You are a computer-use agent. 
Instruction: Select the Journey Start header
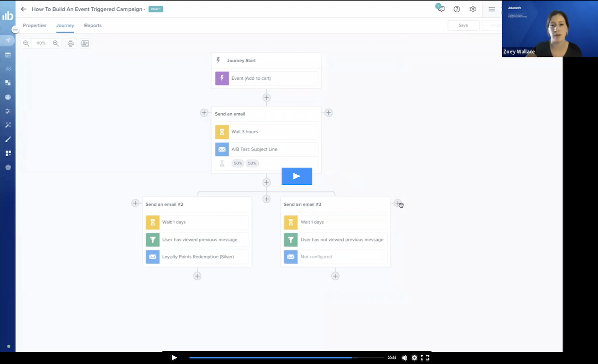266,60
